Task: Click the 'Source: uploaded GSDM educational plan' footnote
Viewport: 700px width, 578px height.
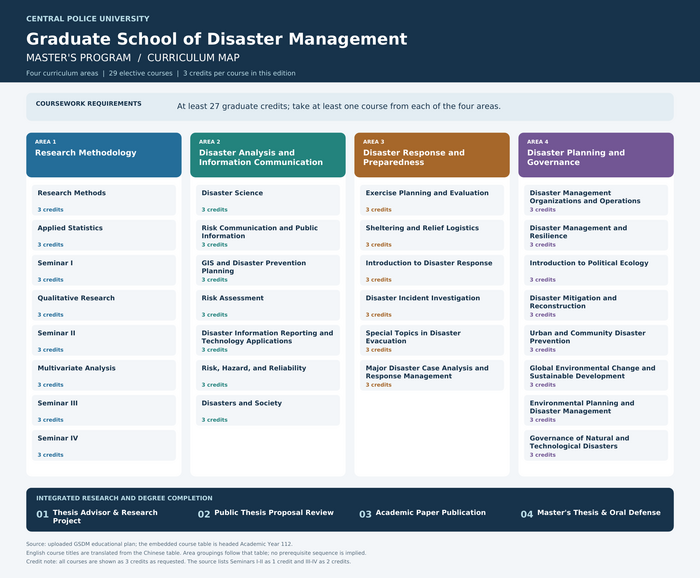Action: click(x=159, y=544)
